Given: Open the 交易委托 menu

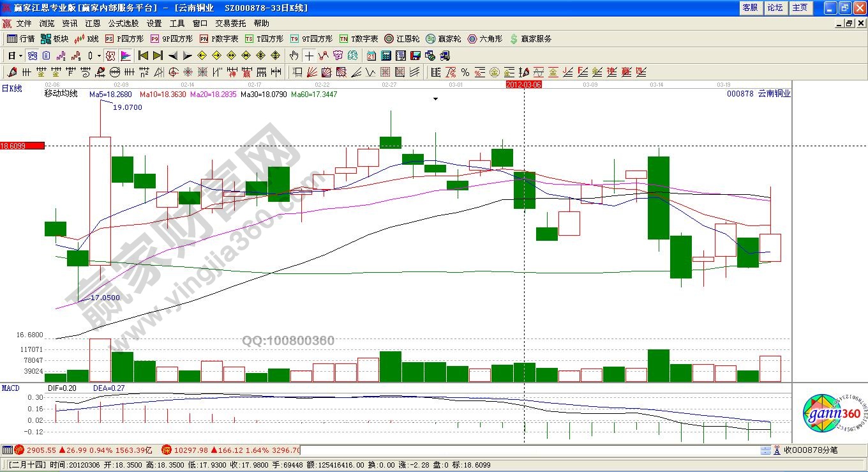Looking at the screenshot, I should (230, 24).
